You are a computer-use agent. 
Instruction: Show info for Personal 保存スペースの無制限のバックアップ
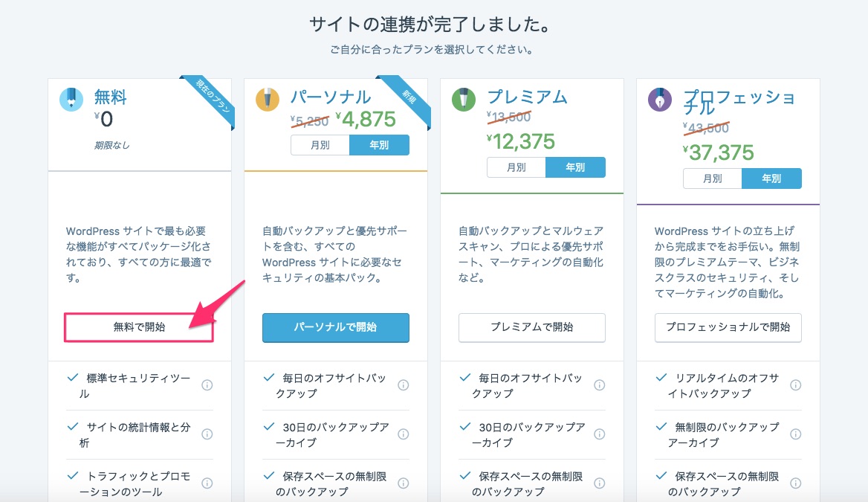click(404, 483)
